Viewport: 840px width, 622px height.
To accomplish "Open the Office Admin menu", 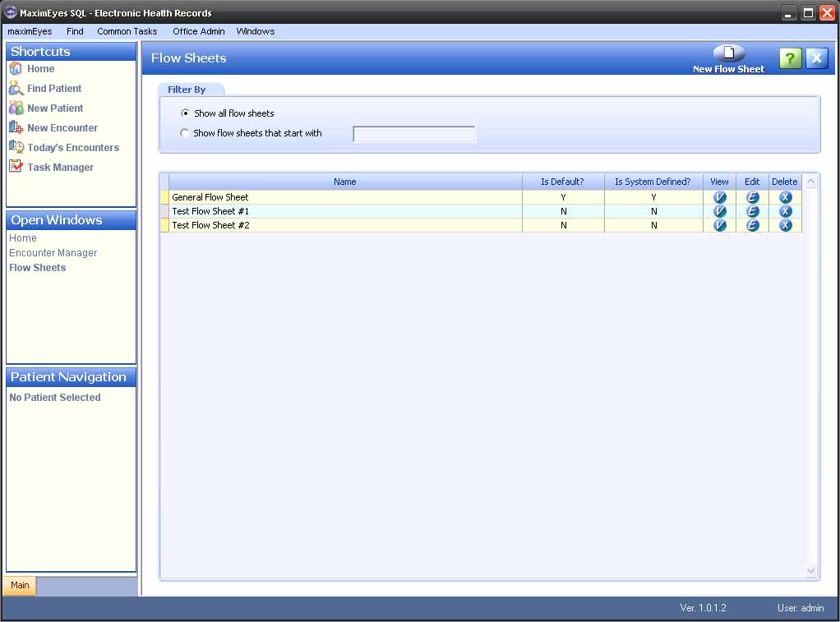I will [x=199, y=31].
